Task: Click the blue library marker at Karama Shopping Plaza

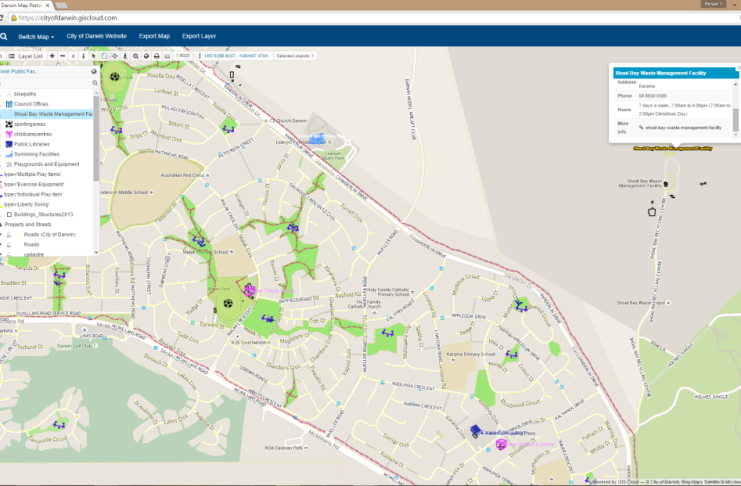Action: [475, 431]
